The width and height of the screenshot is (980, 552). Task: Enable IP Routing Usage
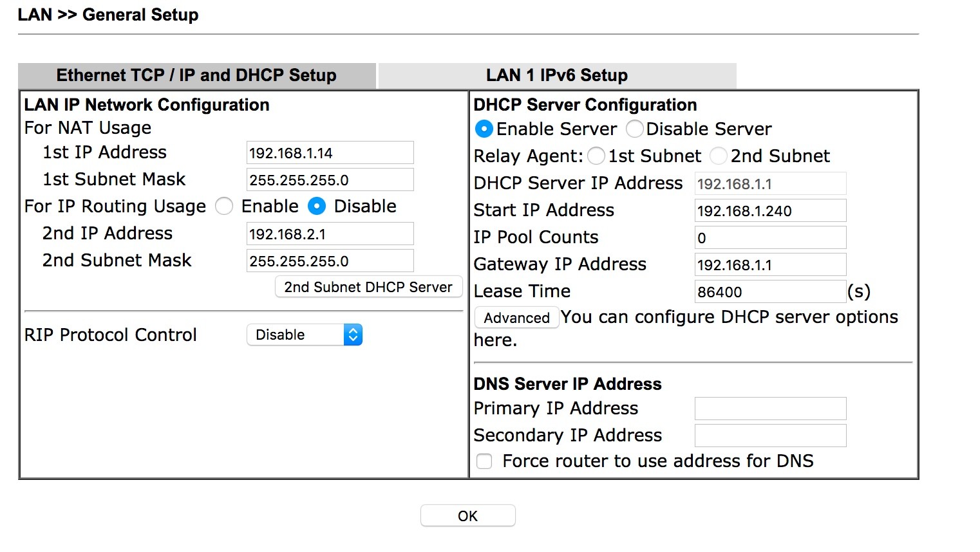coord(224,207)
